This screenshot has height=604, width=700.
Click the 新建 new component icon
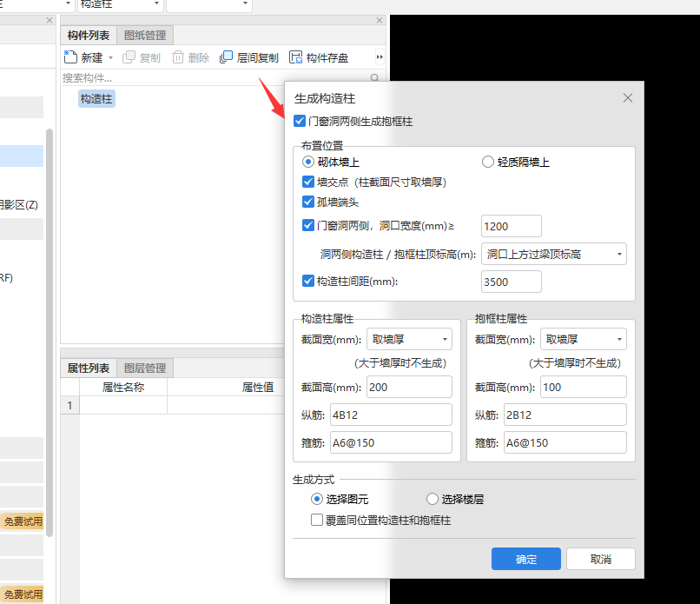tap(70, 57)
